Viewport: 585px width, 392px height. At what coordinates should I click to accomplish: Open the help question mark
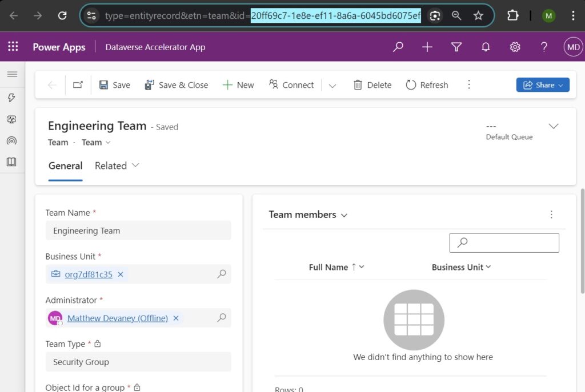pyautogui.click(x=544, y=47)
